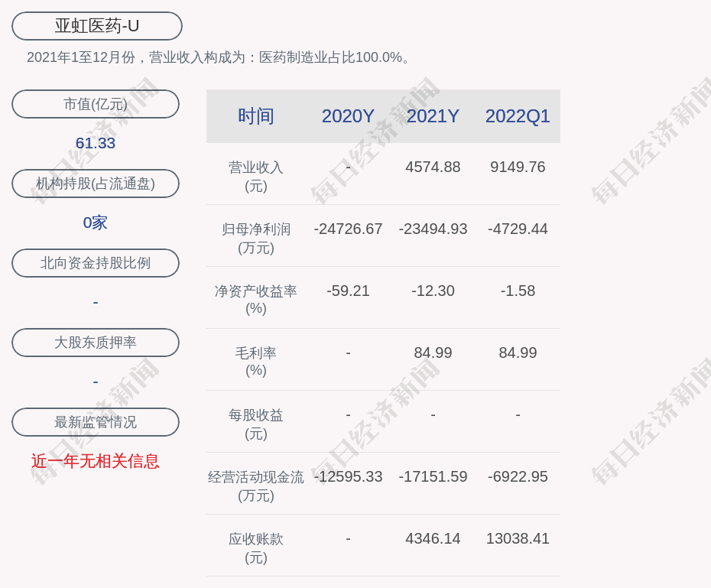Viewport: 711px width, 588px height.
Task: Click the 0家 institutional holdings value
Action: pos(96,223)
